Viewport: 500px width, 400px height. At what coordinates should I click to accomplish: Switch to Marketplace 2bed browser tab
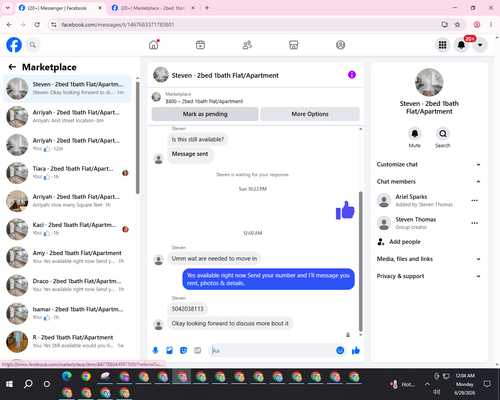(152, 8)
